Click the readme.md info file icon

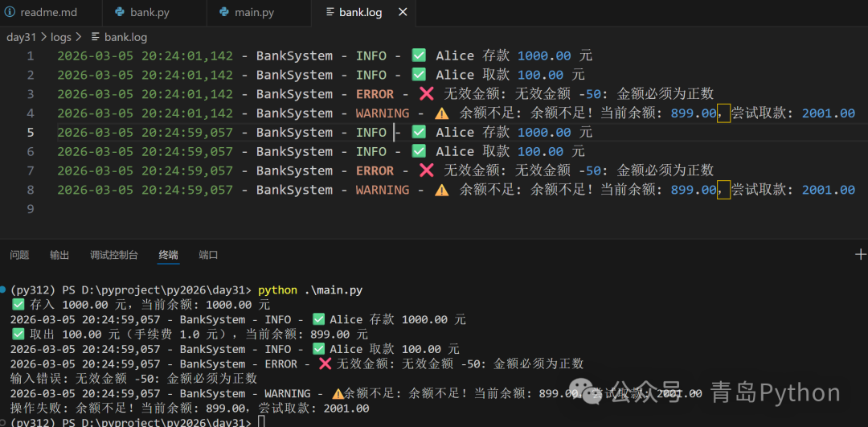click(x=8, y=13)
